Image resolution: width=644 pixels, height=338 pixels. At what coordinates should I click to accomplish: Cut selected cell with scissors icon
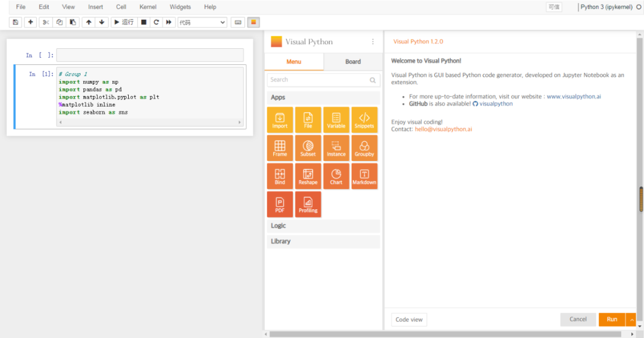coord(46,22)
